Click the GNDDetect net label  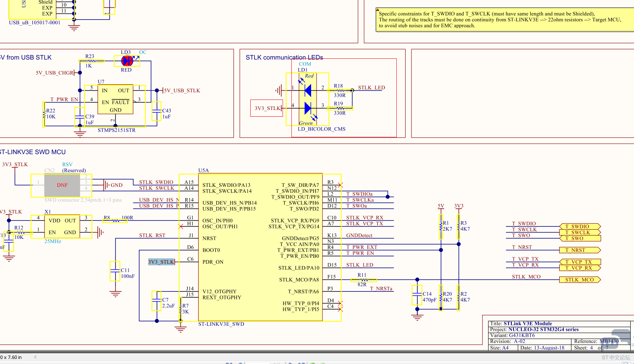point(359,236)
